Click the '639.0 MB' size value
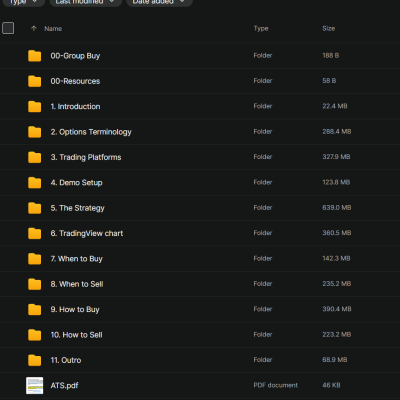The image size is (400, 400). click(x=337, y=208)
